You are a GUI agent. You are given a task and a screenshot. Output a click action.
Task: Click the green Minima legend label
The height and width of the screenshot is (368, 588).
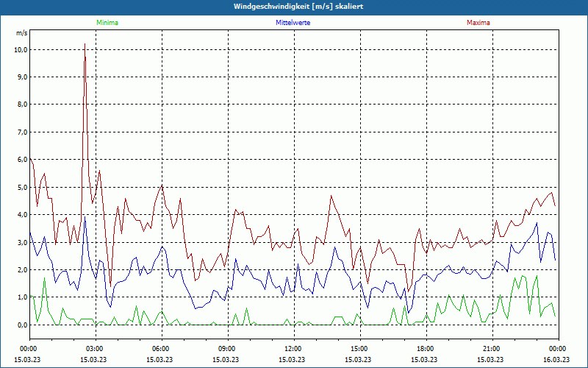coord(107,23)
